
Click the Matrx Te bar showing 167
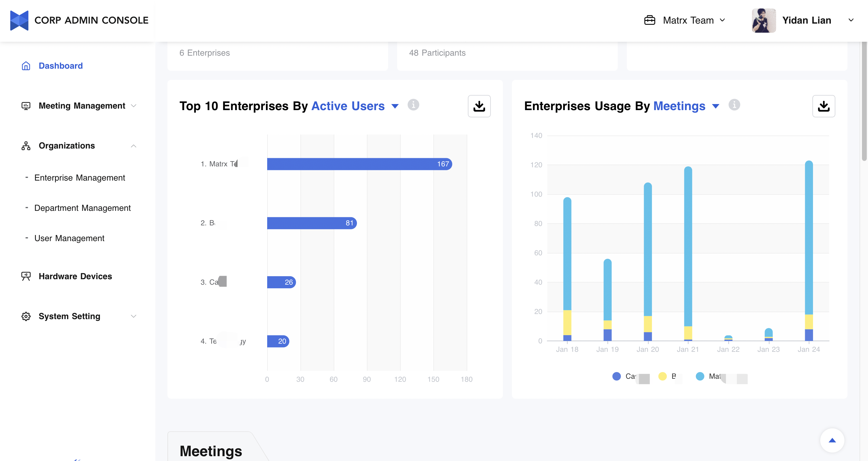click(x=359, y=164)
